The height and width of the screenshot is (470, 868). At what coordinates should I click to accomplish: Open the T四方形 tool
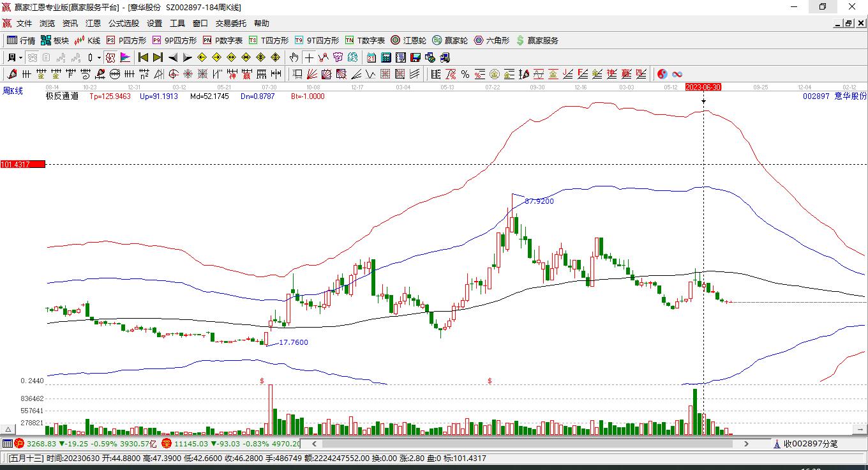click(269, 40)
